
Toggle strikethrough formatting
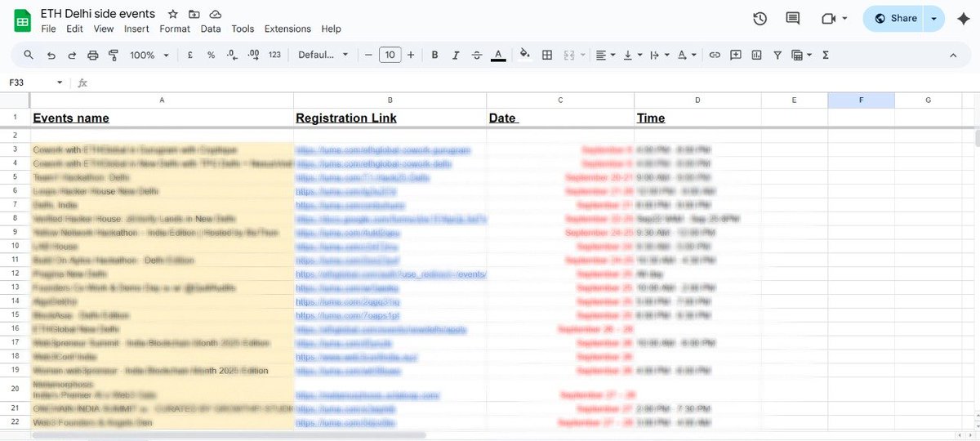[477, 55]
